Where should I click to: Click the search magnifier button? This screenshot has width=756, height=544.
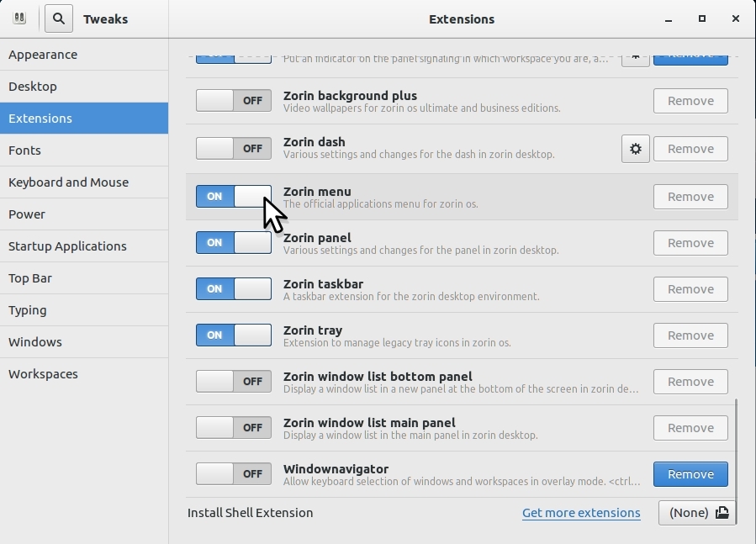(x=59, y=18)
